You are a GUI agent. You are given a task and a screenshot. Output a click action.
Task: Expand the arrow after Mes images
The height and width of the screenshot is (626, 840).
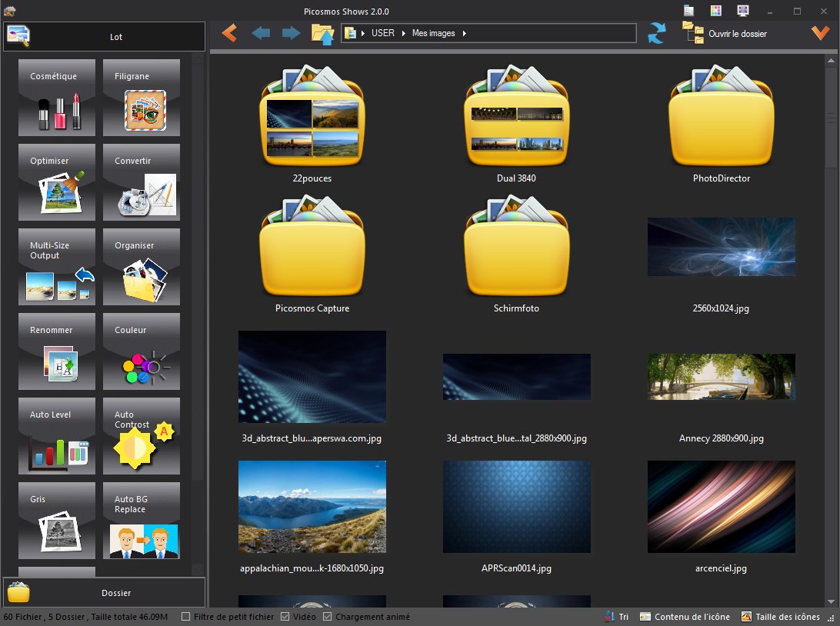tap(465, 33)
